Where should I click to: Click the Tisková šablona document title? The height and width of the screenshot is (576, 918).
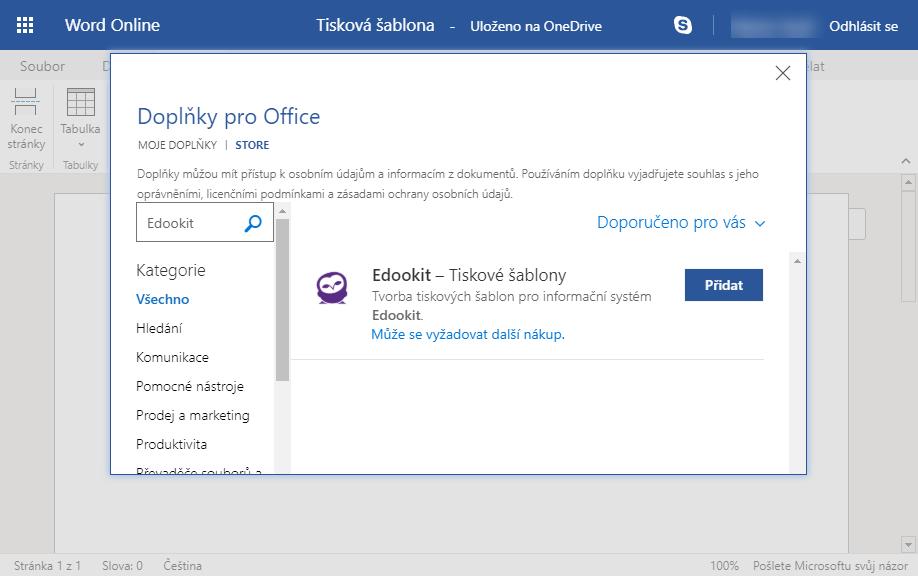coord(375,25)
